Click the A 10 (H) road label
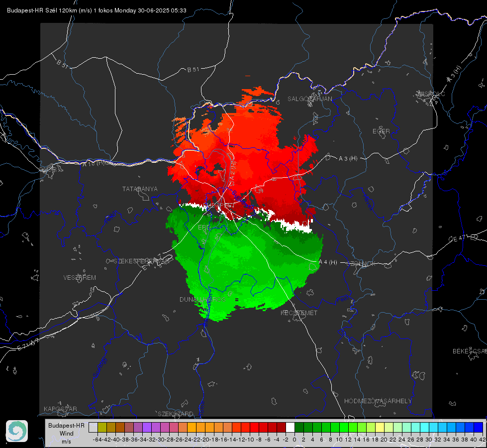Viewport: 487px width, 448px height. pos(94,163)
